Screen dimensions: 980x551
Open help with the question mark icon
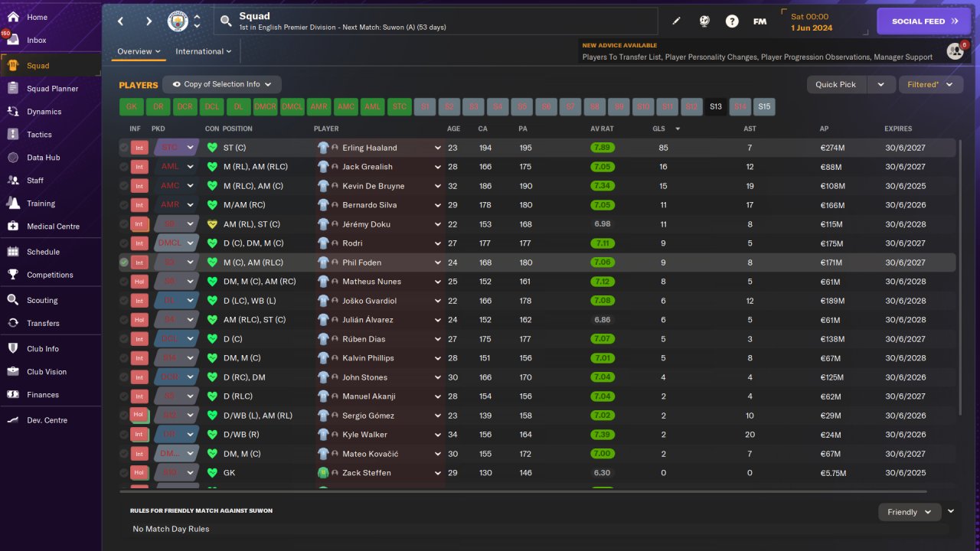pos(732,21)
